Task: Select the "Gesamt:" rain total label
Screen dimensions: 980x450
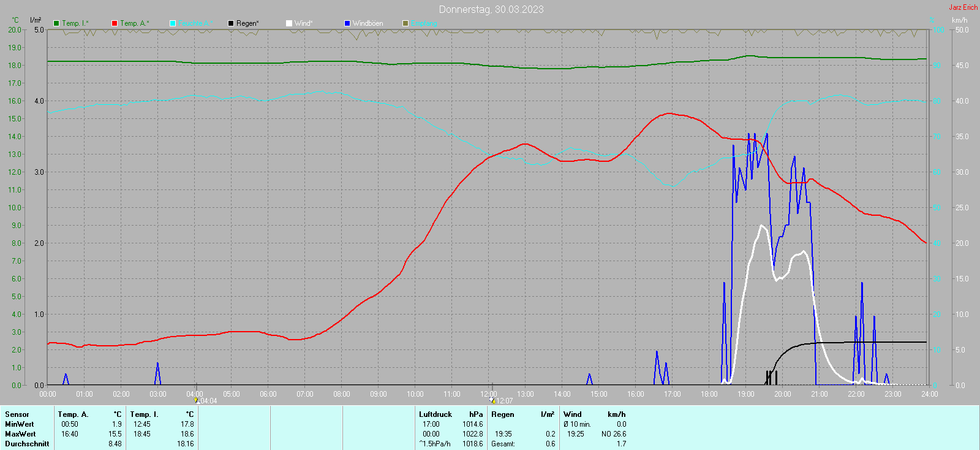Action: (x=503, y=444)
